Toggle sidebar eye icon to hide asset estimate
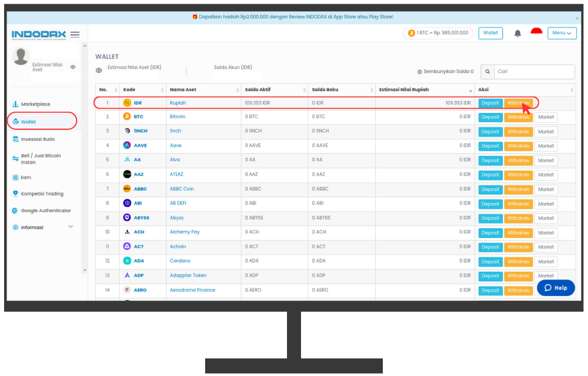588x376 pixels. (72, 67)
